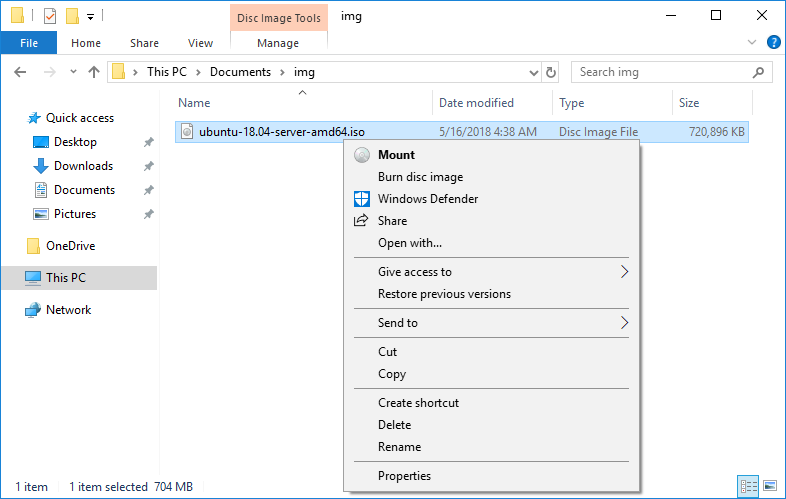Switch to the Home ribbon tab
Image resolution: width=786 pixels, height=499 pixels.
tap(86, 43)
